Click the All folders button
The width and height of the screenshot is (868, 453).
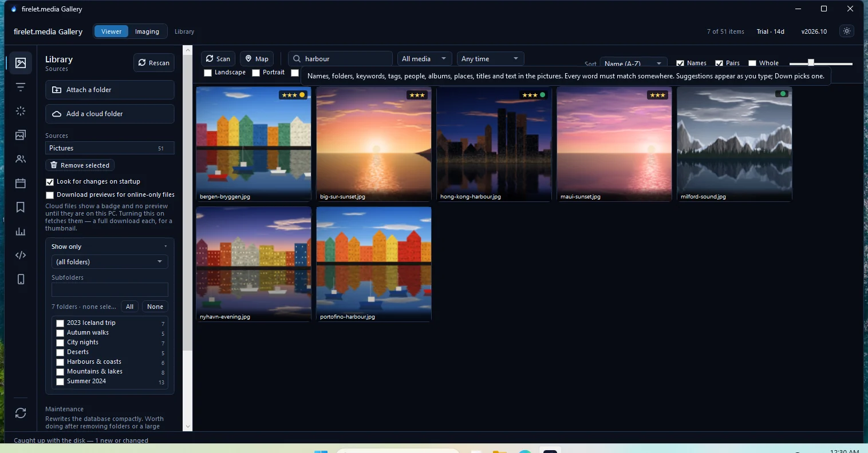point(130,307)
